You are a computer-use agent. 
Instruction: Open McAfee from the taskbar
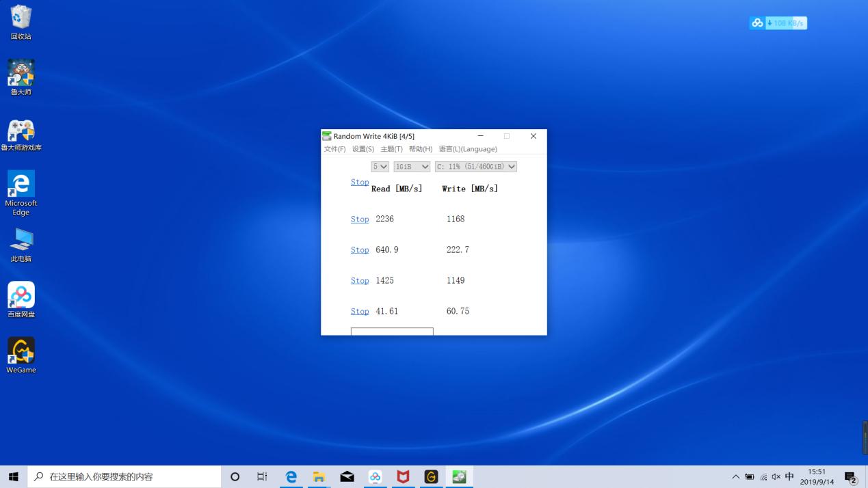coord(403,476)
